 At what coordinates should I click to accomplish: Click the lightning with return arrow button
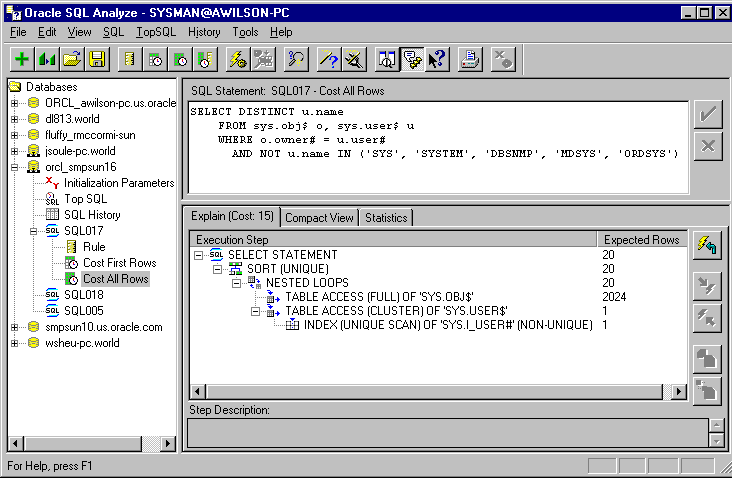[x=707, y=245]
